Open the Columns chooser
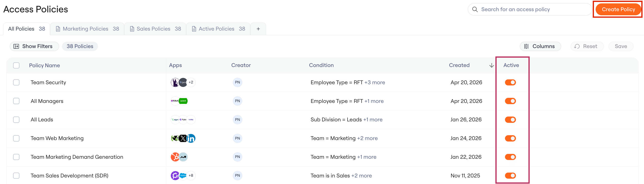The width and height of the screenshot is (644, 184). (540, 46)
